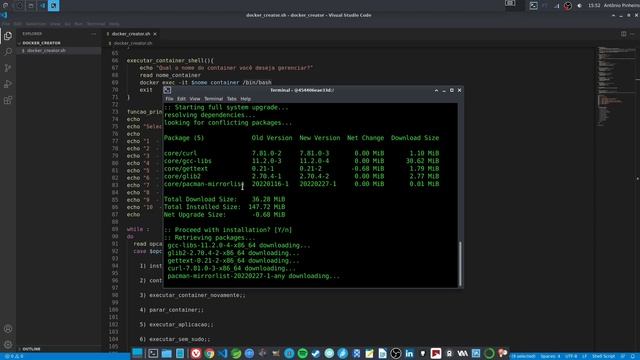This screenshot has height=360, width=640.
Task: Open the Accounts icon in activity bar
Action: pyautogui.click(x=8, y=329)
